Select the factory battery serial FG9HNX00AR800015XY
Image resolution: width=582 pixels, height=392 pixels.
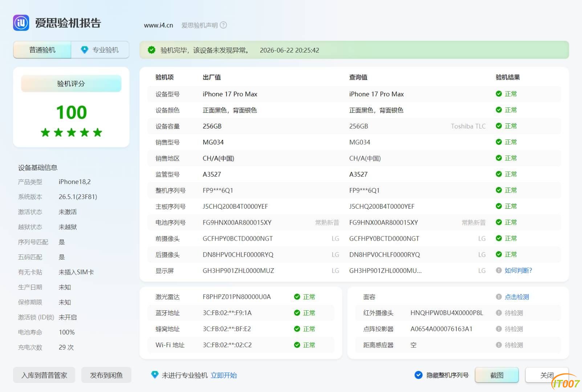[x=237, y=222]
